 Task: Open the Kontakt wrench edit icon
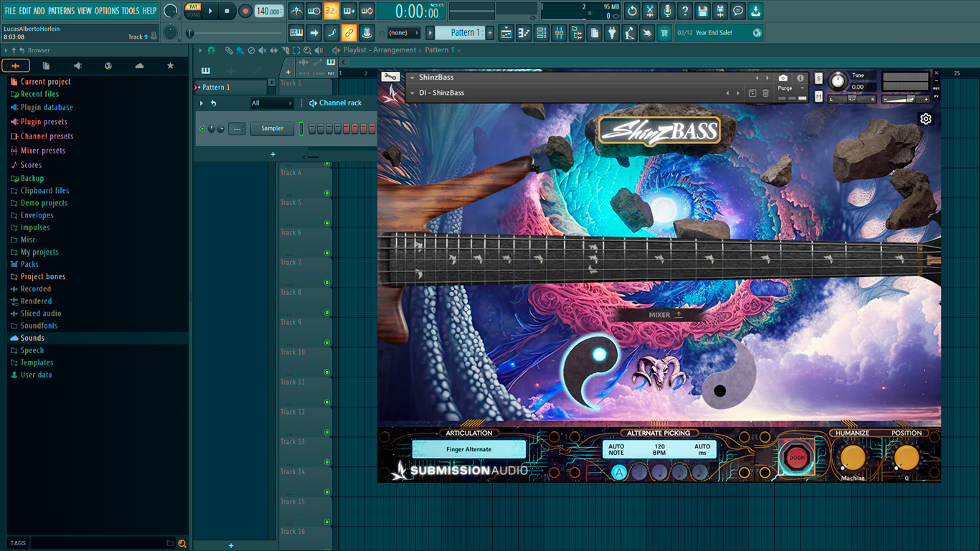click(390, 77)
